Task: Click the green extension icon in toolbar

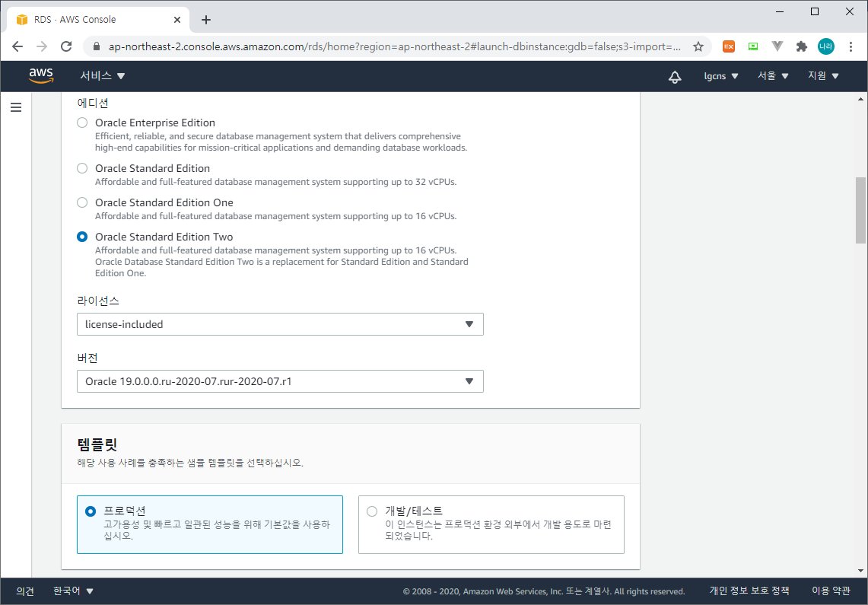Action: click(x=753, y=46)
